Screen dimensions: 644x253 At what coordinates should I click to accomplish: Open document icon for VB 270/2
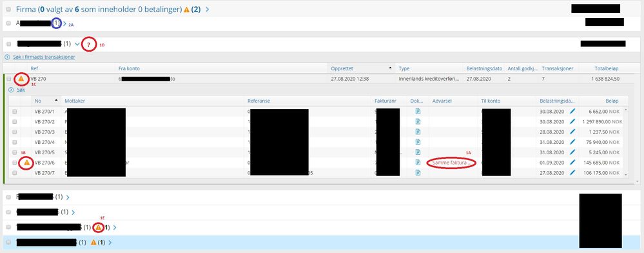(418, 121)
